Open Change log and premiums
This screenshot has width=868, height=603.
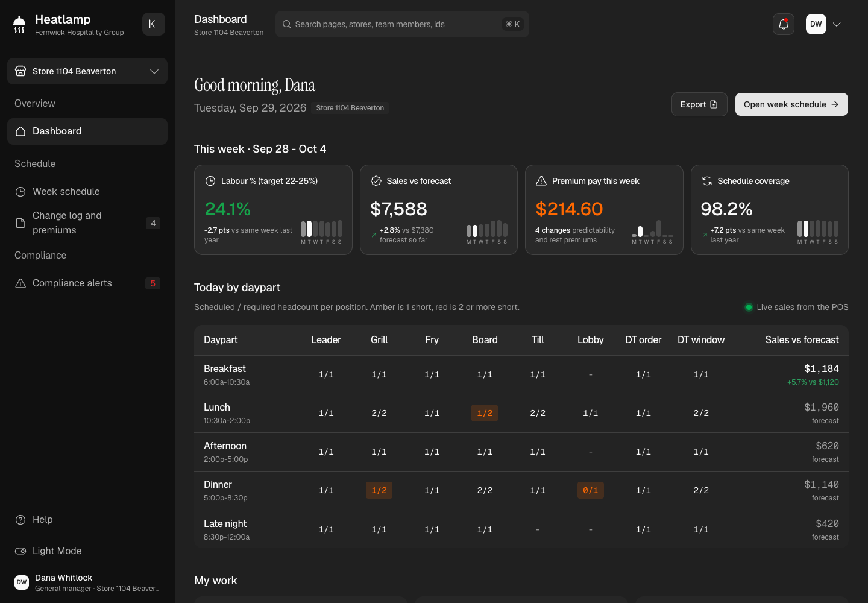(87, 223)
